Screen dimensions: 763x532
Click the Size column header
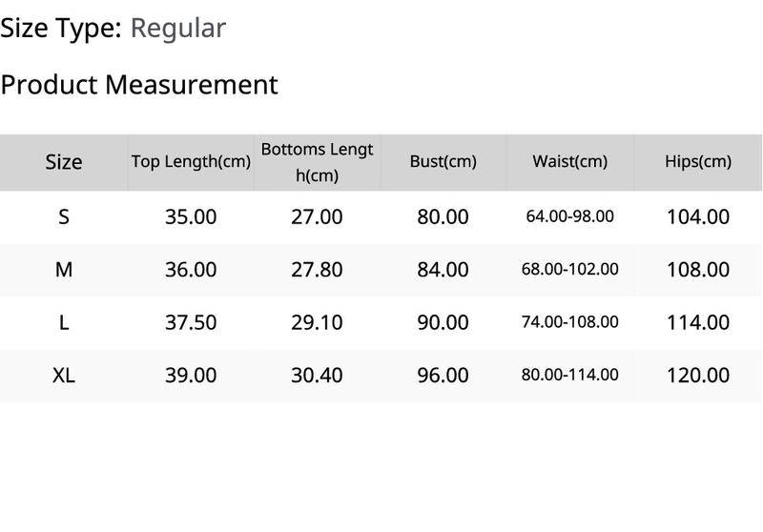64,162
